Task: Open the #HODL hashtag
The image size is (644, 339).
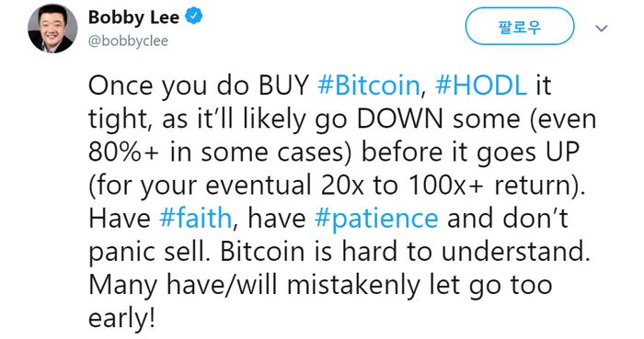Action: (x=481, y=85)
